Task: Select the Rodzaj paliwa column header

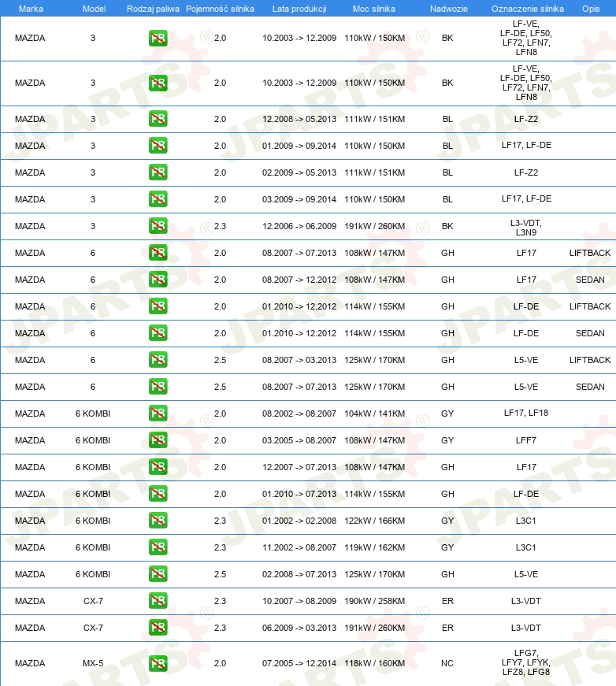Action: tap(153, 9)
